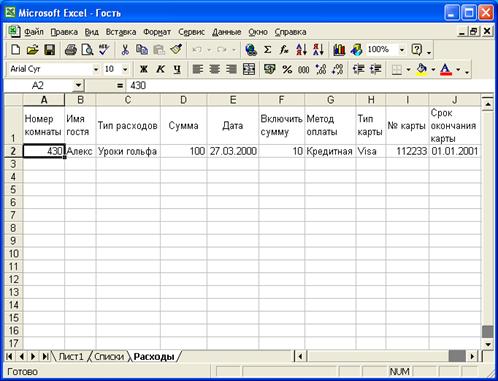Expand the Arial Cyr font dropdown
This screenshot has height=381, width=498.
click(96, 69)
